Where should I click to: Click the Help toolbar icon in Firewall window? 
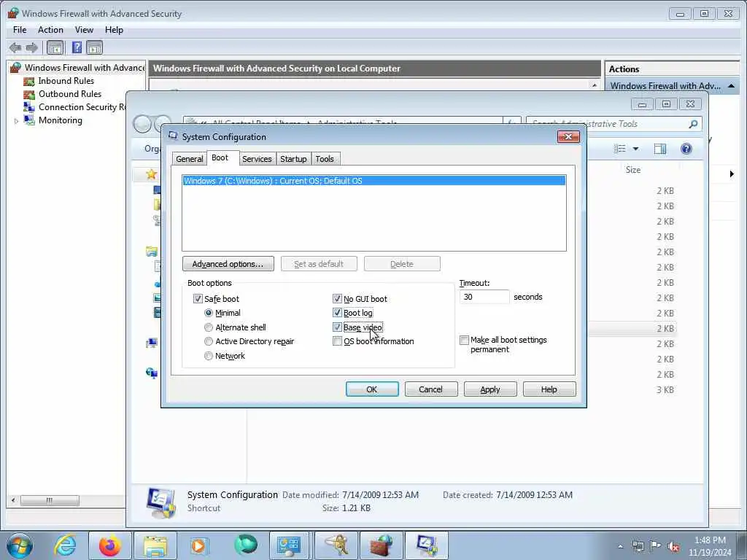coord(77,47)
